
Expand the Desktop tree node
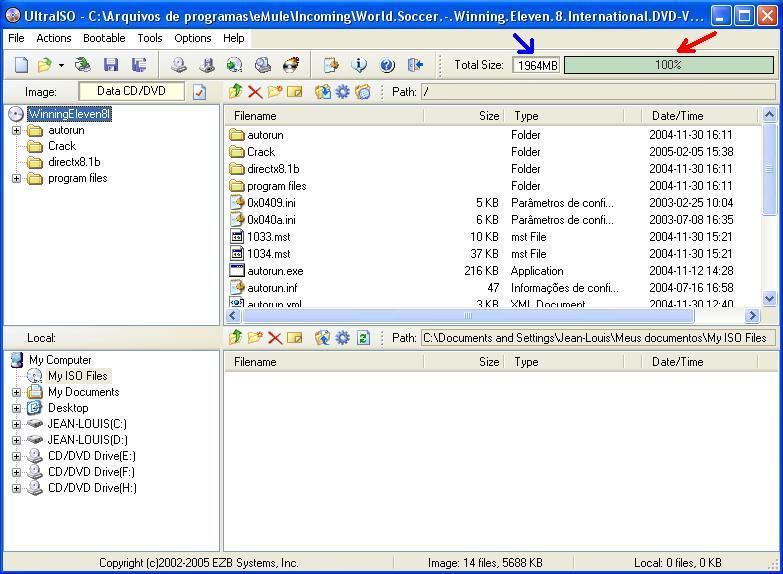pos(16,408)
